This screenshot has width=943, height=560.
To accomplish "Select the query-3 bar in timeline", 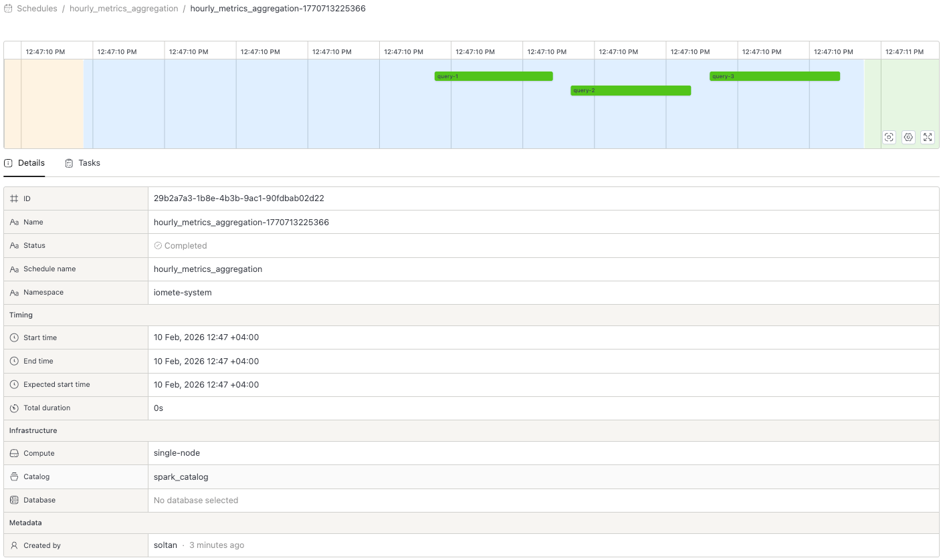I will [774, 76].
